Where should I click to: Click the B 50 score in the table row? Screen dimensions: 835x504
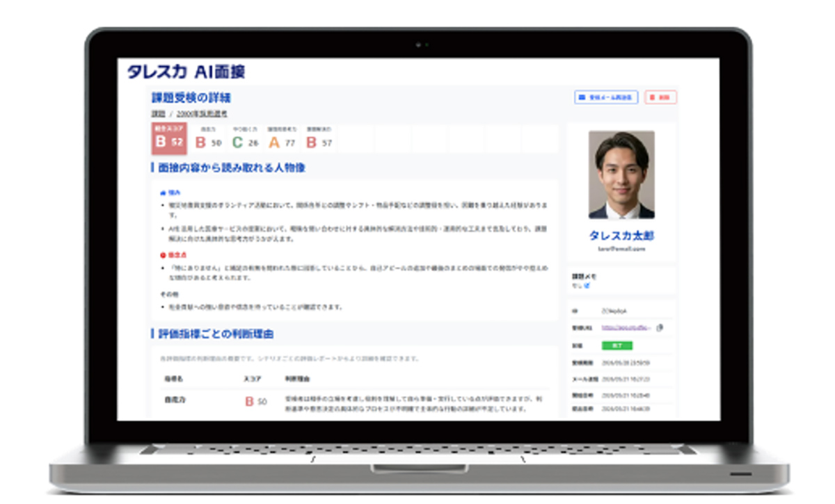256,402
